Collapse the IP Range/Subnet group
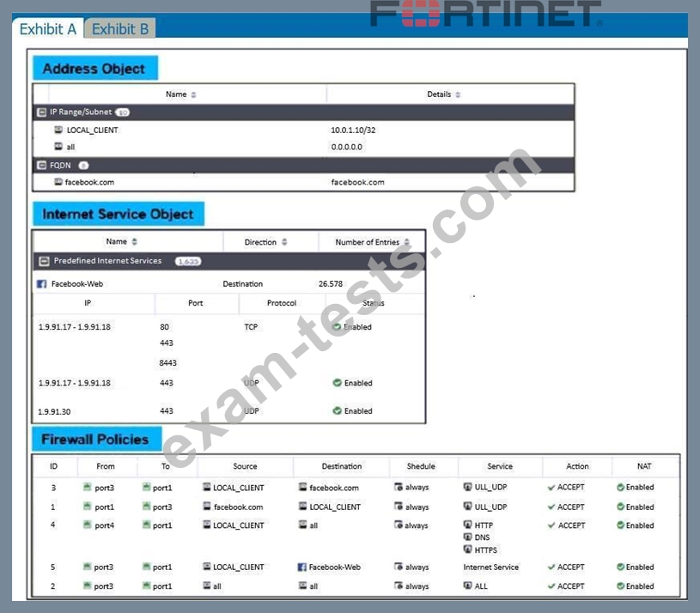Screen dimensions: 700x613 (x=41, y=112)
